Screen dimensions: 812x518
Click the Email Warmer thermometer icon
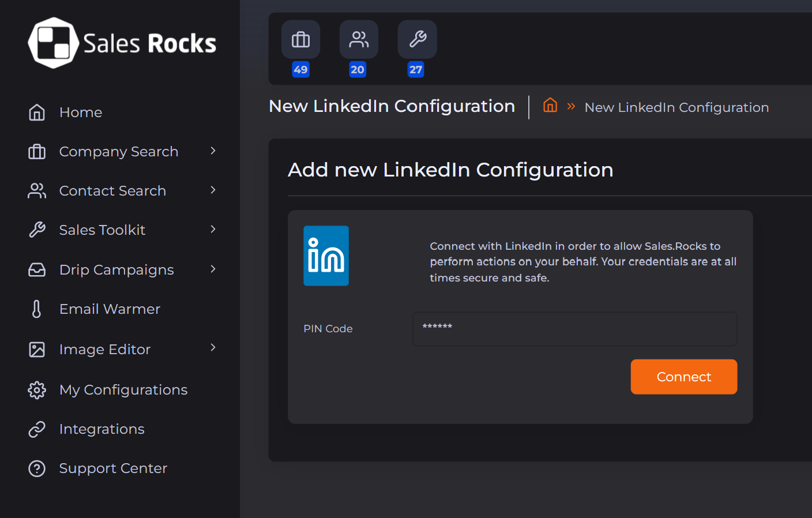[x=37, y=309]
